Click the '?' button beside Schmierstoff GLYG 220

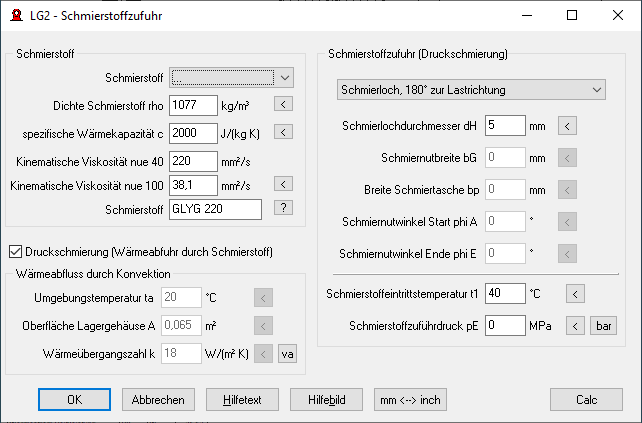283,208
